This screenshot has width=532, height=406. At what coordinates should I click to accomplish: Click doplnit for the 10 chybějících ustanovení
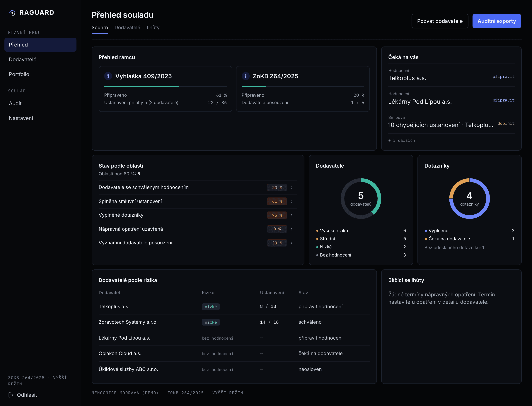coord(506,123)
